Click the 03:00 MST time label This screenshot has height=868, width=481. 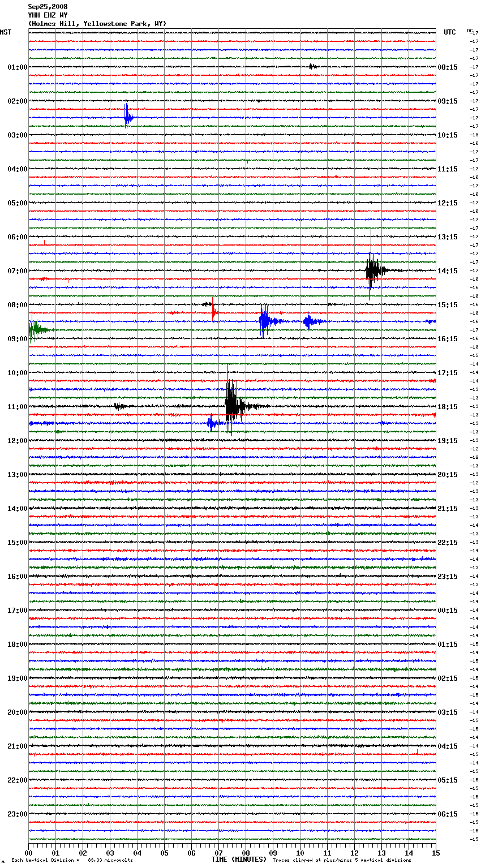tap(17, 135)
